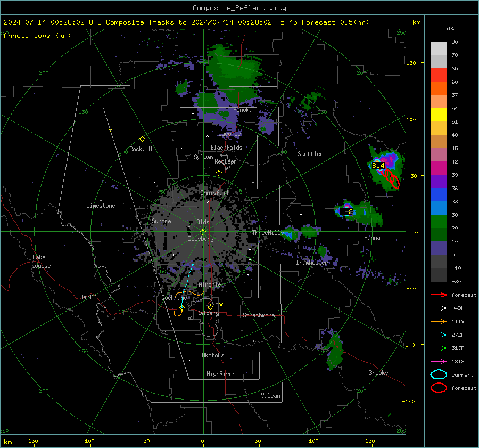Screen dimensions: 479x448
Task: Click the bright green 30 dBZ swatch
Action: (x=439, y=222)
